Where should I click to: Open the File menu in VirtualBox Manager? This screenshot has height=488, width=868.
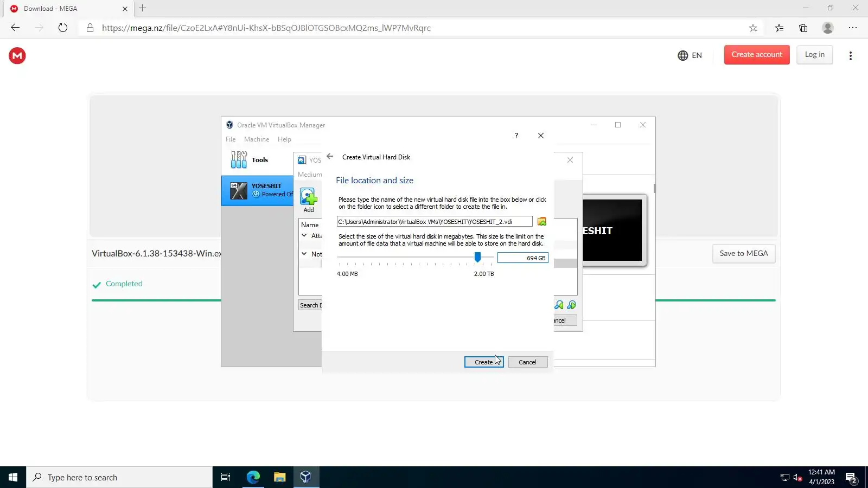[x=231, y=139]
